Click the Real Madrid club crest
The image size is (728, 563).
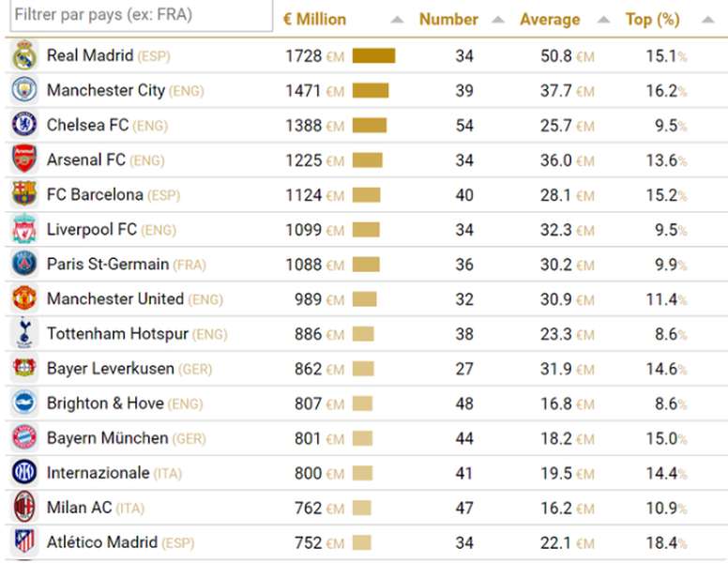pos(24,55)
